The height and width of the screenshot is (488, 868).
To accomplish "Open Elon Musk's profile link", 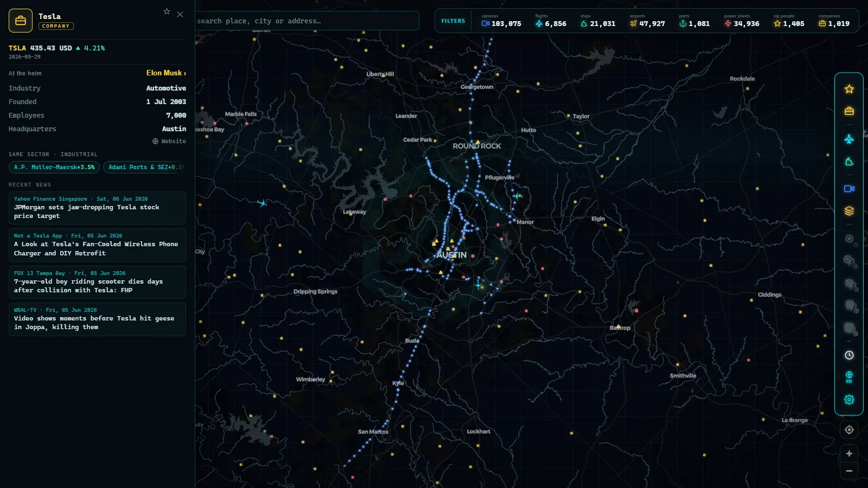I will [x=166, y=73].
